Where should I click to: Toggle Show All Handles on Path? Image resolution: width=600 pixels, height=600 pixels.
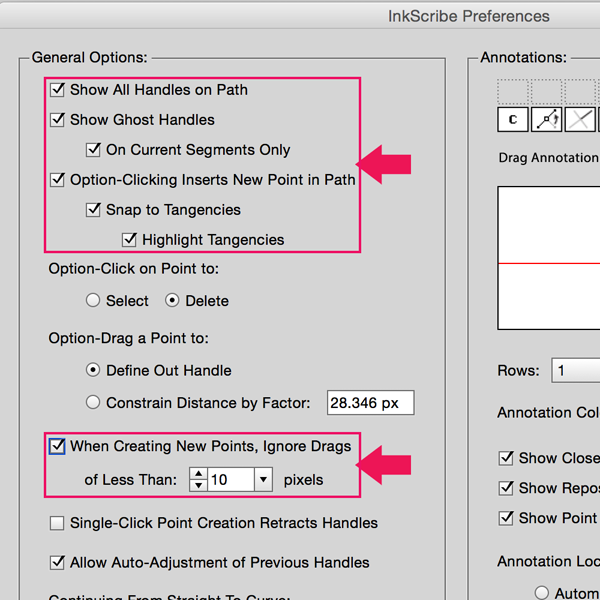pos(57,90)
